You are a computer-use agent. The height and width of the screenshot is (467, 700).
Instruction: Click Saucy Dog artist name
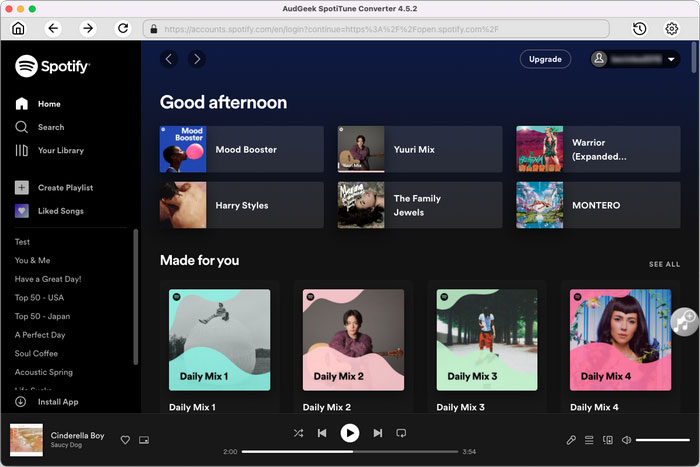66,445
